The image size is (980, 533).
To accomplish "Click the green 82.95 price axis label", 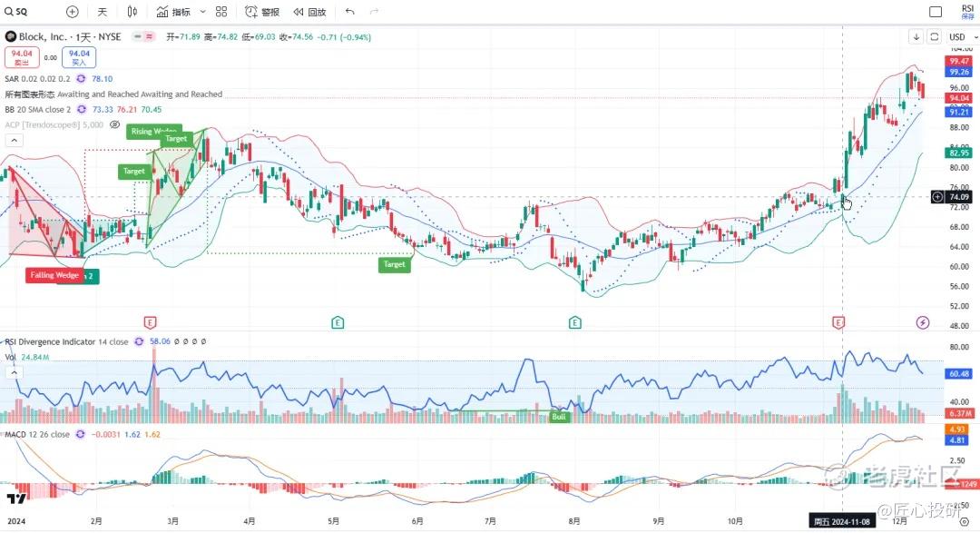I will tap(959, 153).
